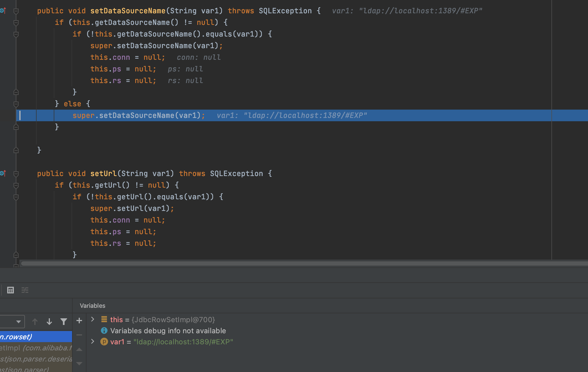Click the info icon beside debug info message

click(x=104, y=330)
